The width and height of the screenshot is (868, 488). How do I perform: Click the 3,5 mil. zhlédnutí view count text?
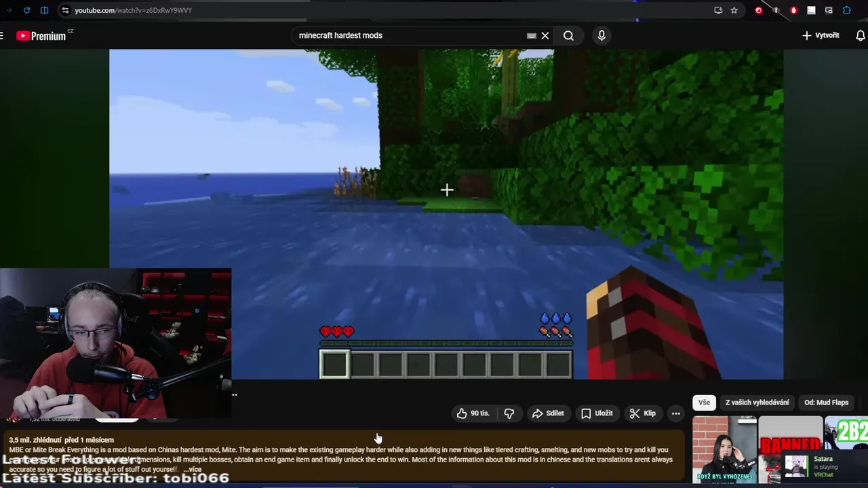click(34, 440)
